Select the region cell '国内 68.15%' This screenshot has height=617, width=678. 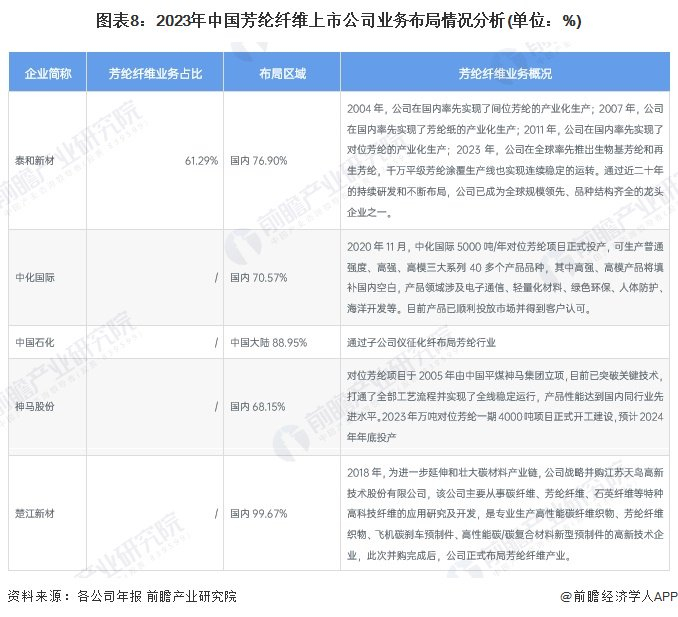(258, 406)
